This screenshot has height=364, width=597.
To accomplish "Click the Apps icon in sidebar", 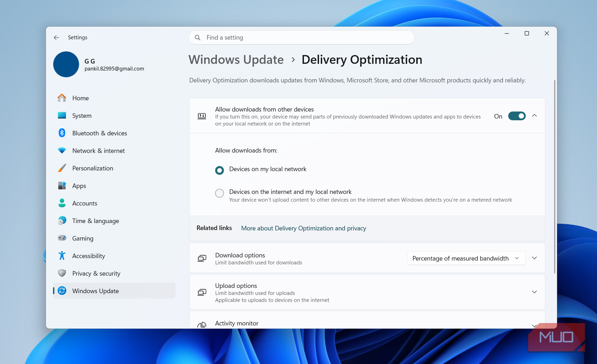I will point(62,186).
